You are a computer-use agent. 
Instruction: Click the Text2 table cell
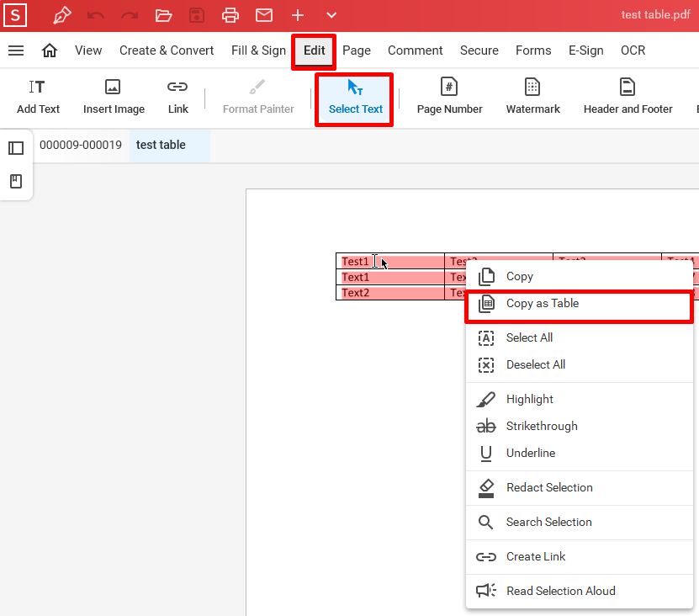(390, 293)
